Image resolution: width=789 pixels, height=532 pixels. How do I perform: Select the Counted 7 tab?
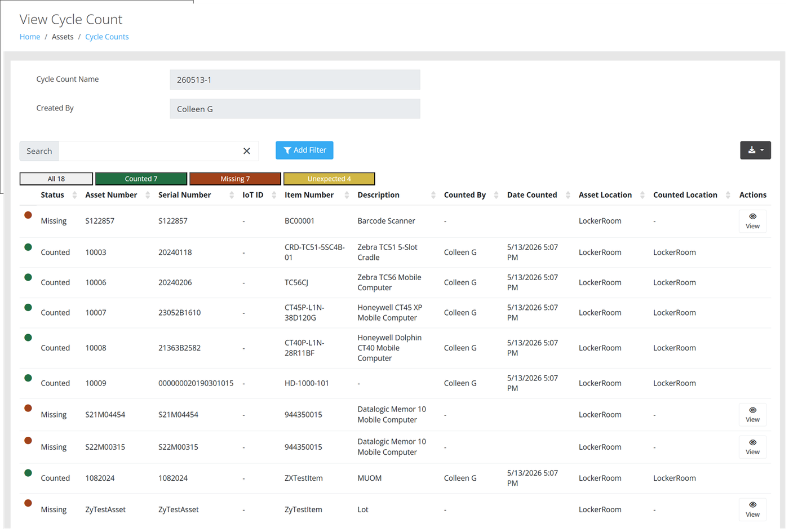tap(141, 179)
